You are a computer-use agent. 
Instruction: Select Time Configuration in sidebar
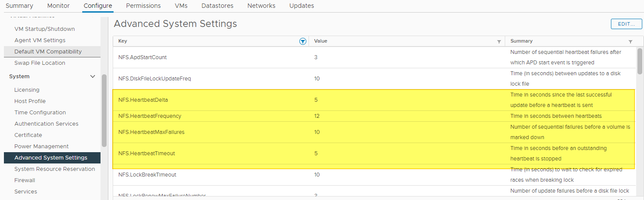point(40,113)
